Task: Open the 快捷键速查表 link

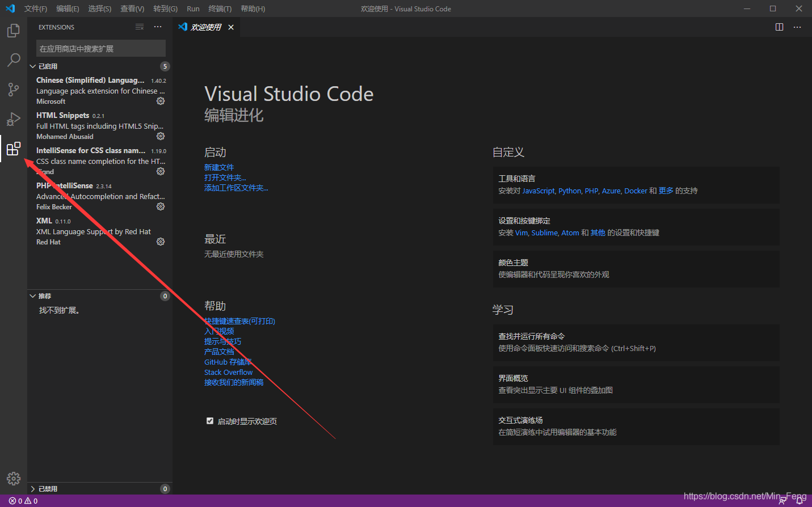Action: point(239,321)
